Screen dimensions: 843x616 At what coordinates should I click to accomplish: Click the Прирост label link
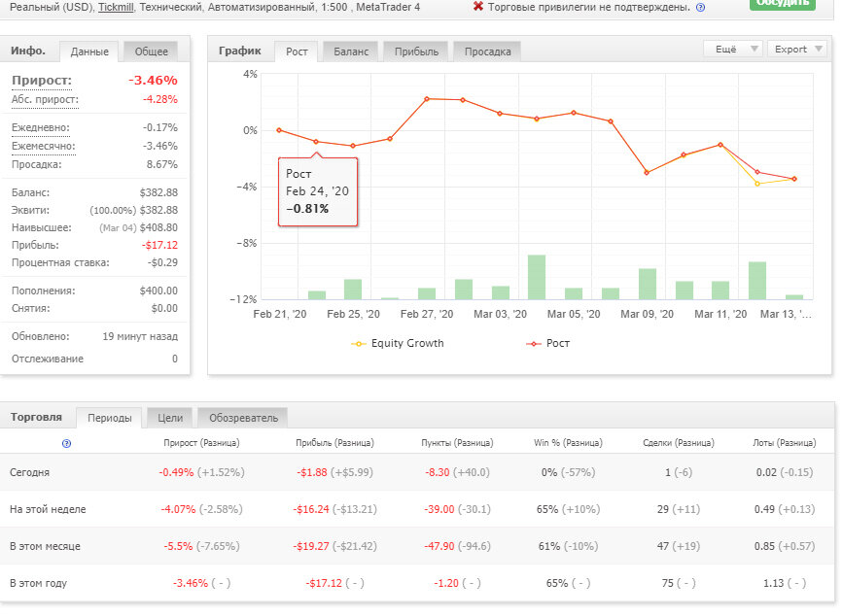pos(42,80)
